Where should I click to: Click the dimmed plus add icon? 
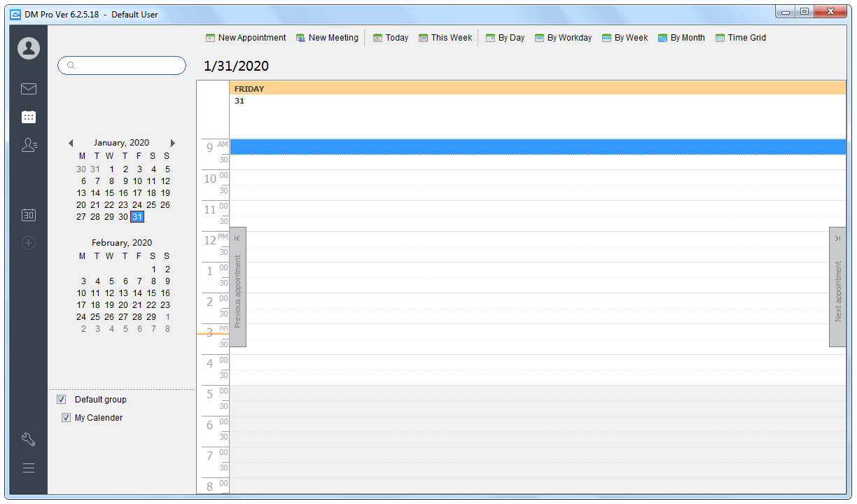click(29, 243)
